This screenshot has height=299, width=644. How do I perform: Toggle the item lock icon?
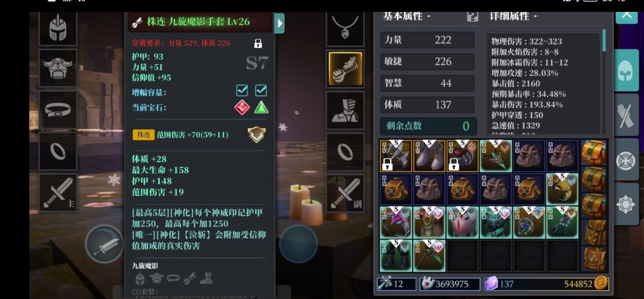pyautogui.click(x=258, y=43)
